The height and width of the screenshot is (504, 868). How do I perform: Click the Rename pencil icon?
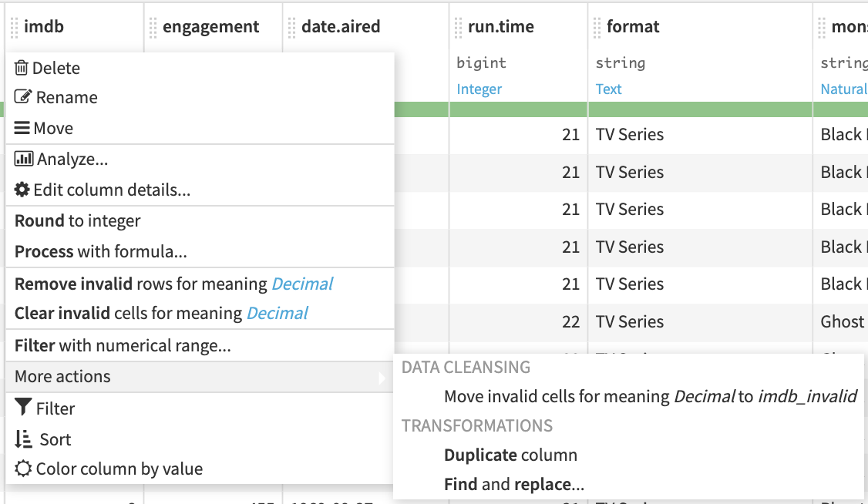click(23, 97)
